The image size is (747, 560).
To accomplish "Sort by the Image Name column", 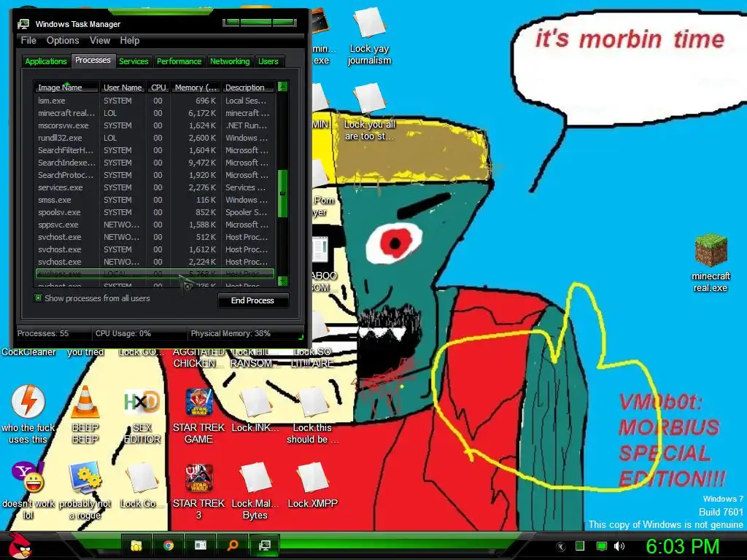I will coord(66,87).
